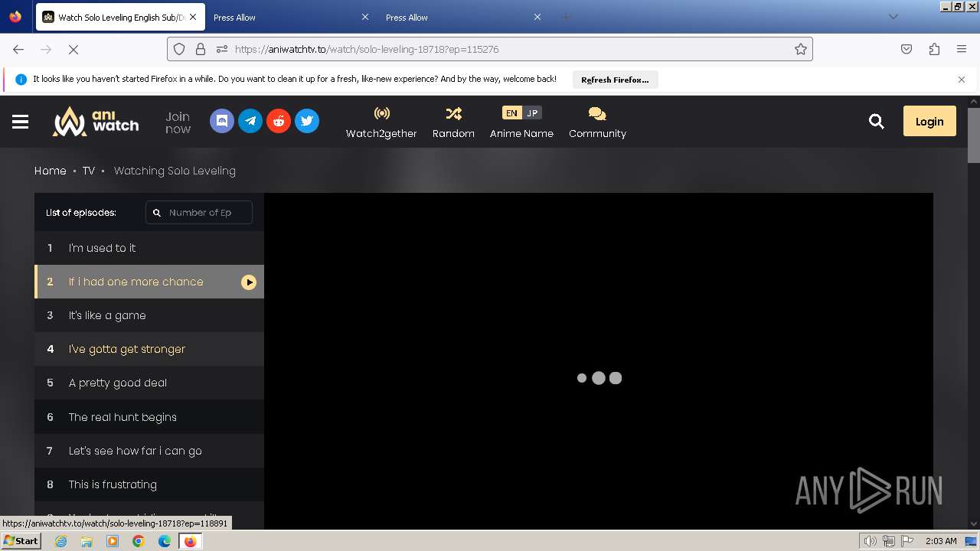Open the Community section

click(x=597, y=122)
